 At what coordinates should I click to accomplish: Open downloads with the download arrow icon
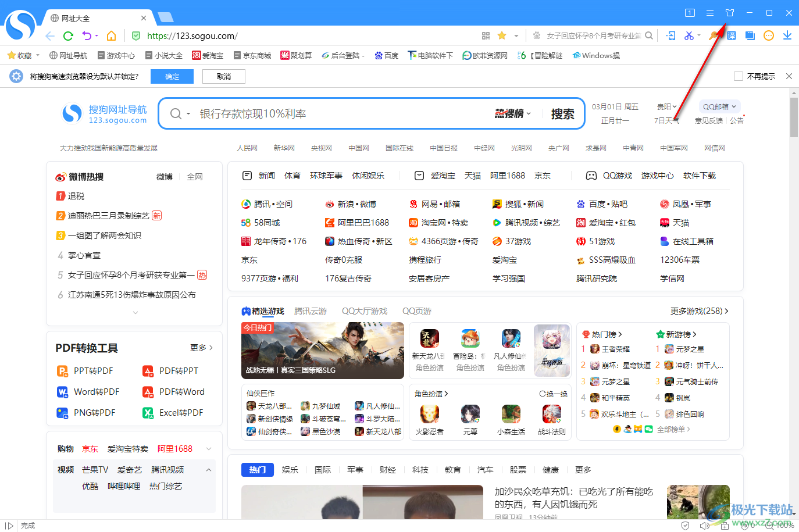(x=787, y=36)
